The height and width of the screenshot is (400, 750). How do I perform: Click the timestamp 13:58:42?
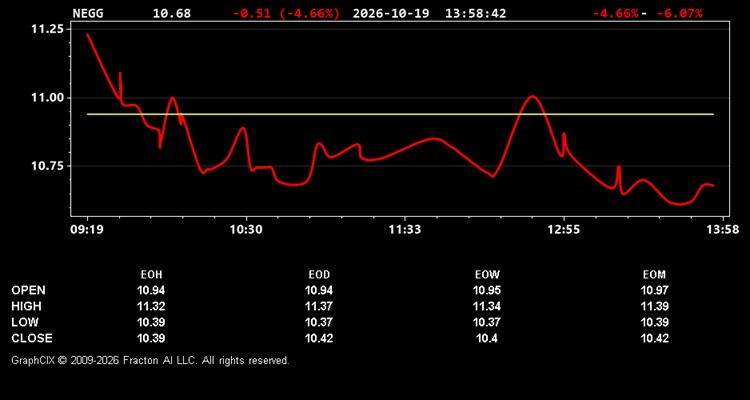(475, 13)
